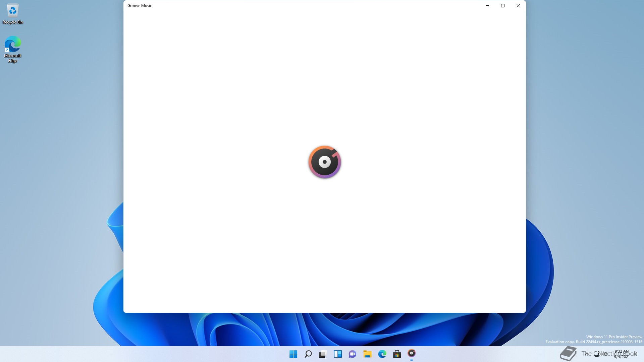Image resolution: width=644 pixels, height=362 pixels.
Task: Expand the hidden system tray icons chevron
Action: click(x=587, y=354)
